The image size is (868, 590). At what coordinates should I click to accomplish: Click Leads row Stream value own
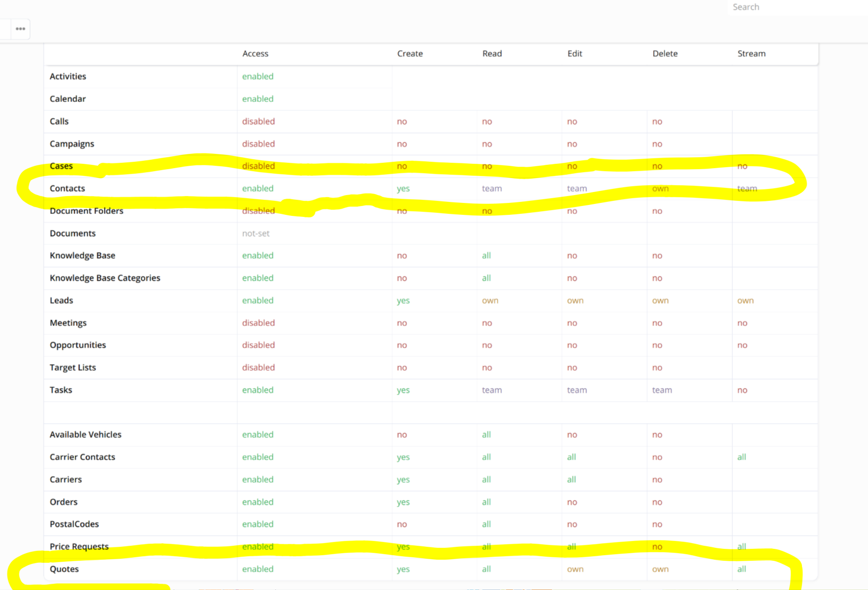click(745, 301)
